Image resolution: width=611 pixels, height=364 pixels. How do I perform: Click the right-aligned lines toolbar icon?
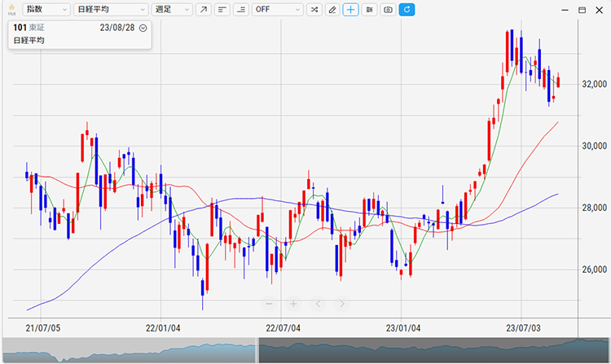click(240, 10)
